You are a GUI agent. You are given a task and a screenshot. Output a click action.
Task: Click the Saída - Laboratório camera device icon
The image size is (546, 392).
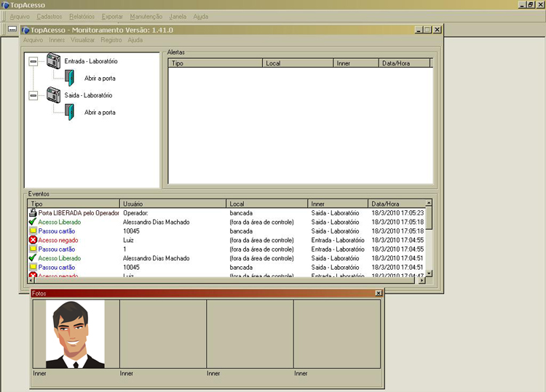[x=52, y=95]
